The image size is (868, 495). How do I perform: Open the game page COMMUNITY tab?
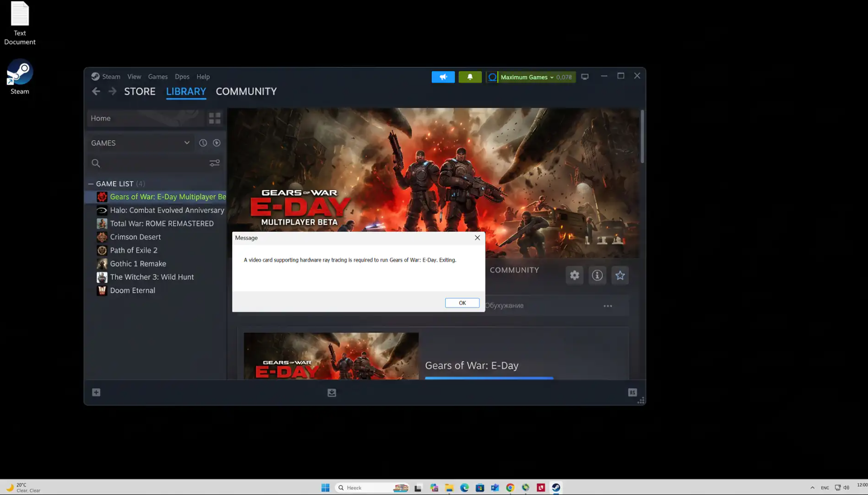[514, 271]
